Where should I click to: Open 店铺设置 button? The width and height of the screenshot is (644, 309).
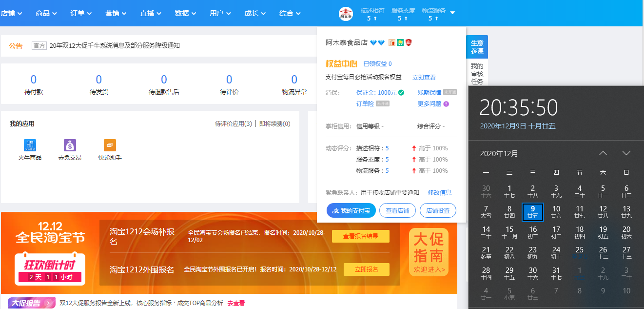coord(438,210)
